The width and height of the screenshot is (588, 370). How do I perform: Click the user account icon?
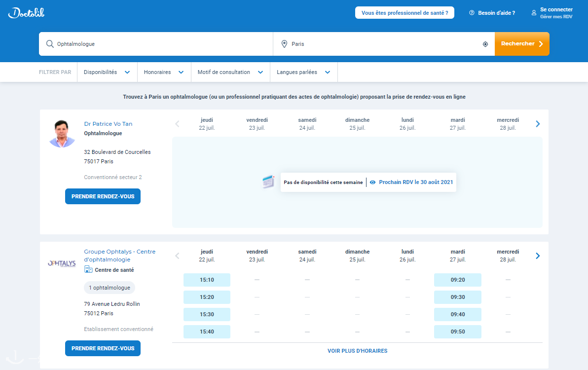534,13
